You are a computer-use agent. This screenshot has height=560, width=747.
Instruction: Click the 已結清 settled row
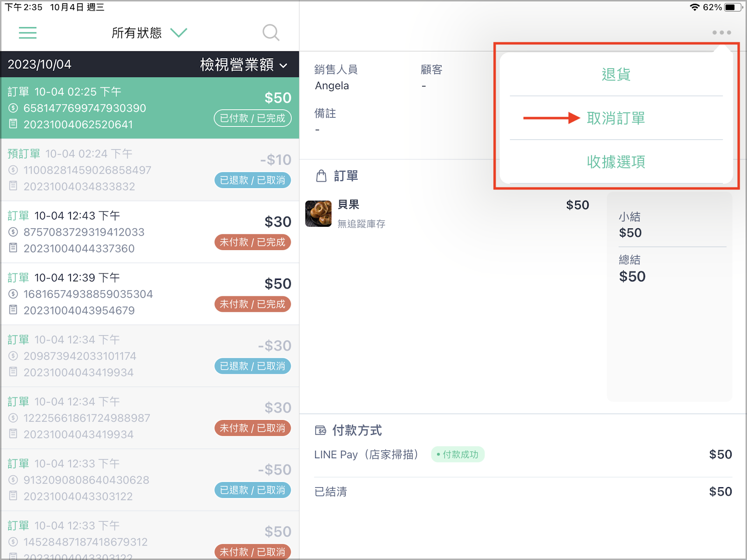tap(523, 491)
